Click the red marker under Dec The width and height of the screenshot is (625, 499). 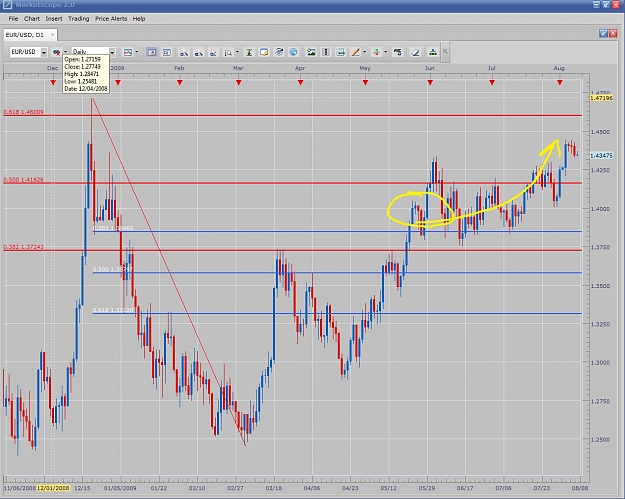[53, 83]
